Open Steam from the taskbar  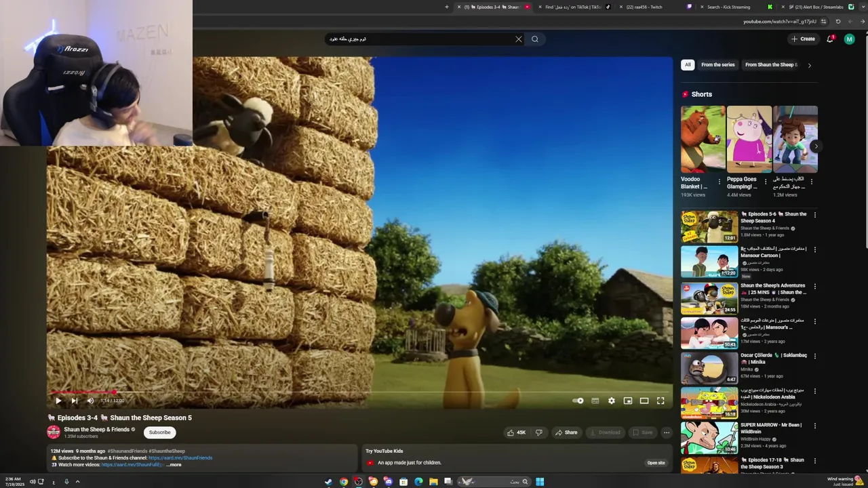(328, 482)
